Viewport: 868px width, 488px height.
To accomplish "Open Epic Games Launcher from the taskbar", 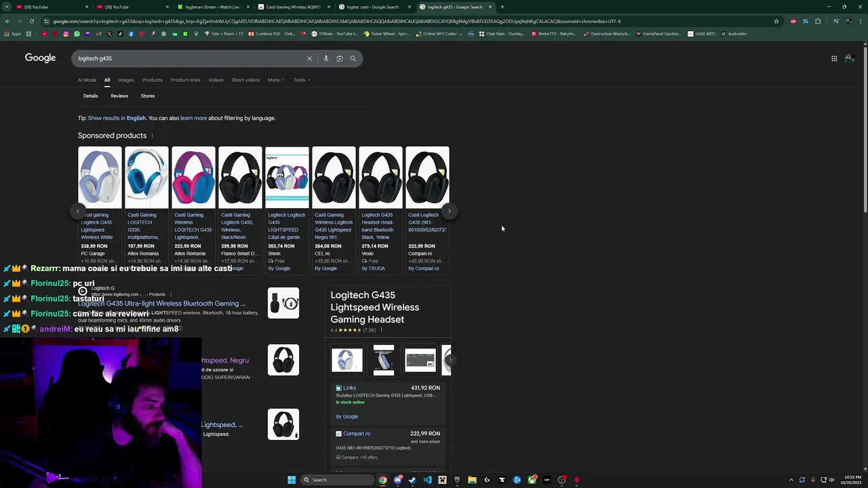I will point(457,480).
